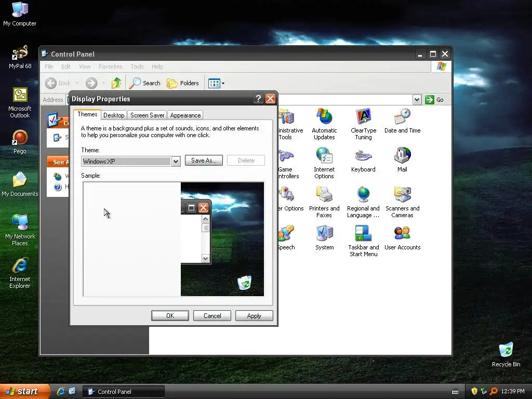
Task: Open Regional and Language options
Action: pos(363,202)
